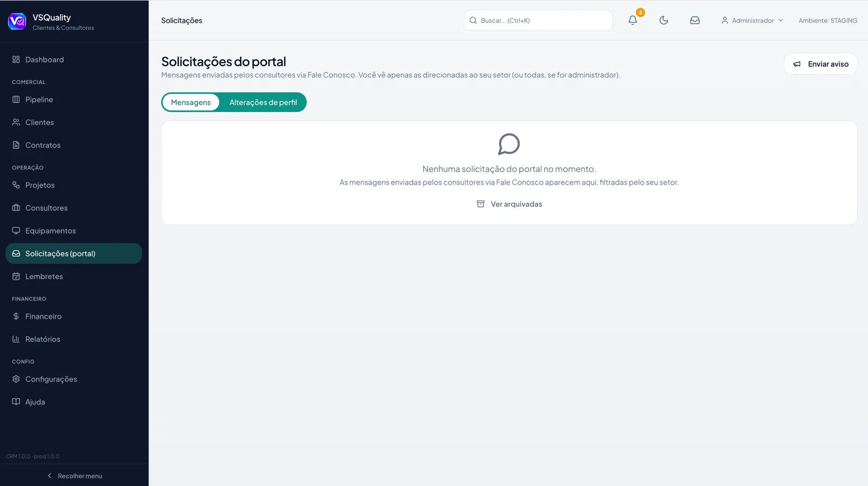
Task: Switch to the Mensagens tab
Action: tap(190, 102)
